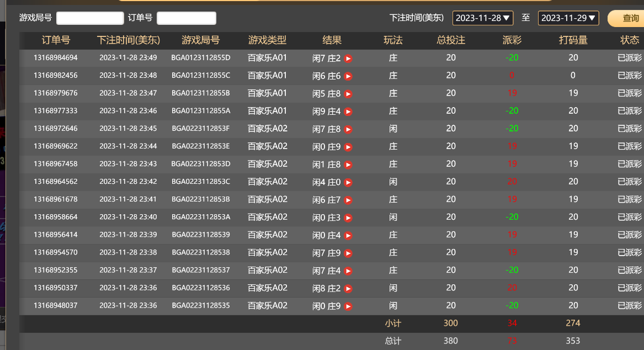
Task: Select order number 13168950337 row
Action: point(56,288)
